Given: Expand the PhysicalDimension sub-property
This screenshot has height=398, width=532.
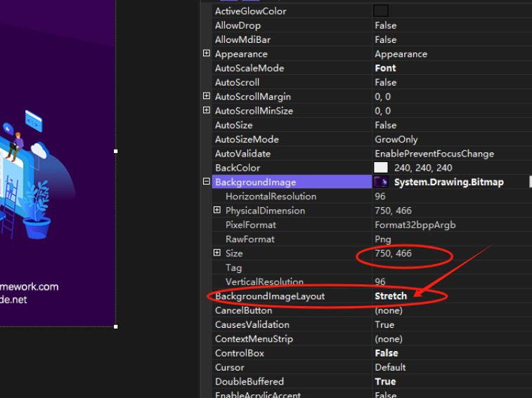Looking at the screenshot, I should [217, 210].
